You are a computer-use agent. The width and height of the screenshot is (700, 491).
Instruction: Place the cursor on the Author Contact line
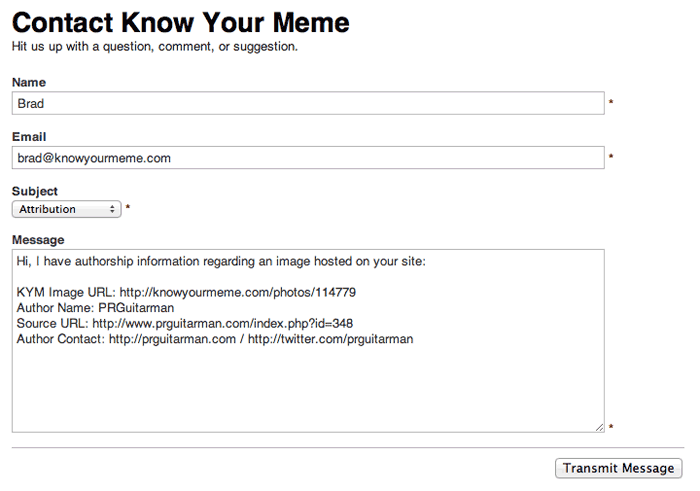215,339
